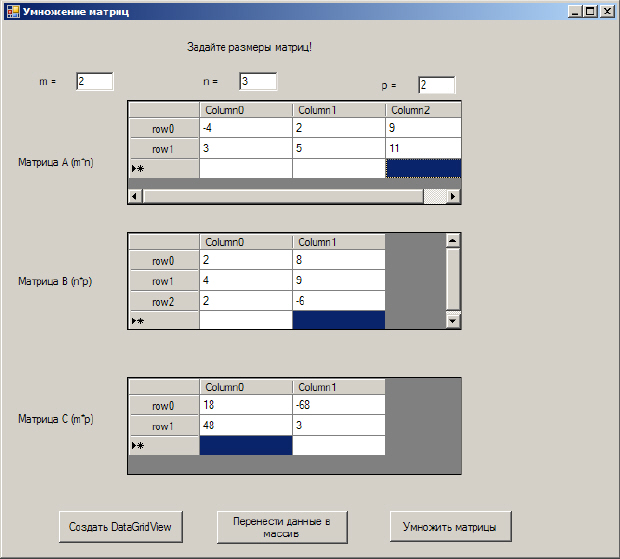Viewport: 620px width, 559px height.
Task: Select row1 header in Matrix B
Action: tap(164, 281)
